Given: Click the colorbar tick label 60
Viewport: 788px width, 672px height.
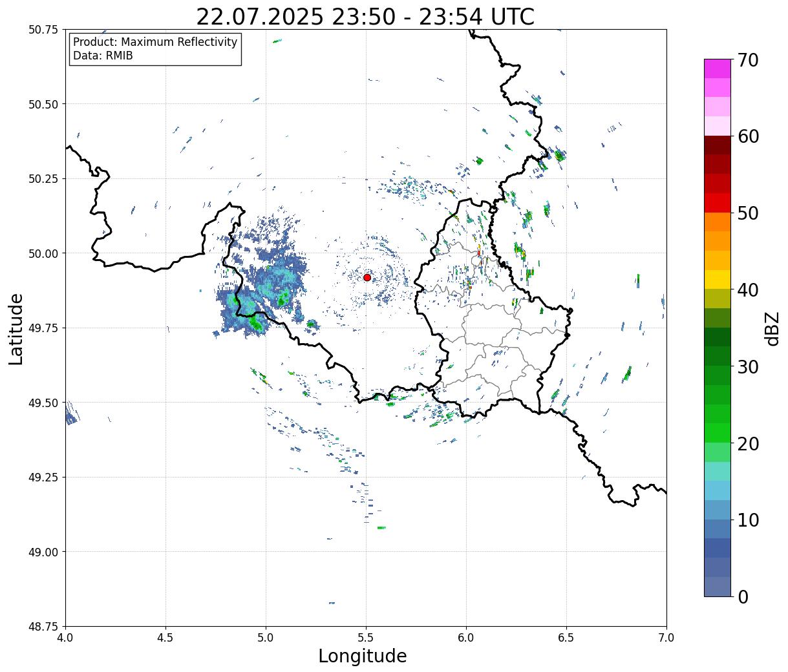Looking at the screenshot, I should pyautogui.click(x=748, y=136).
